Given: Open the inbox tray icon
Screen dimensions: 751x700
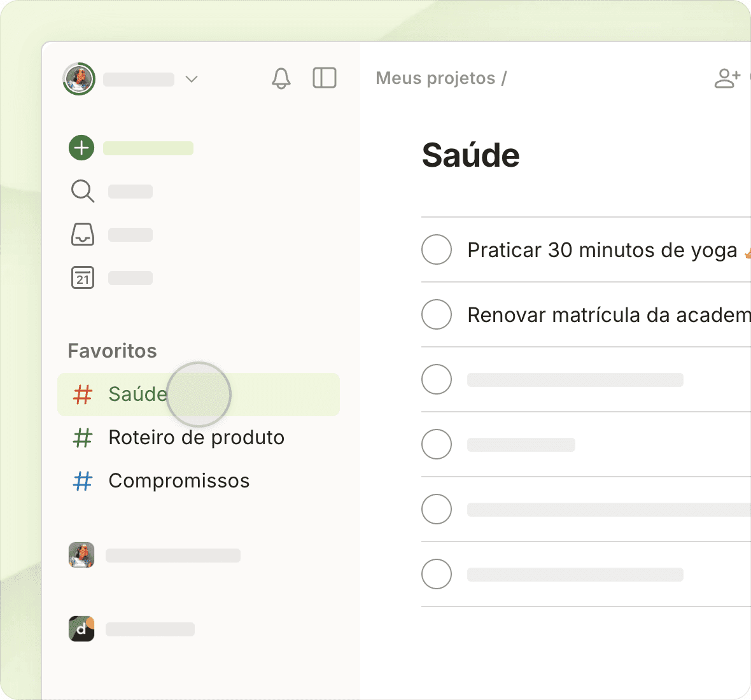Looking at the screenshot, I should [x=82, y=234].
